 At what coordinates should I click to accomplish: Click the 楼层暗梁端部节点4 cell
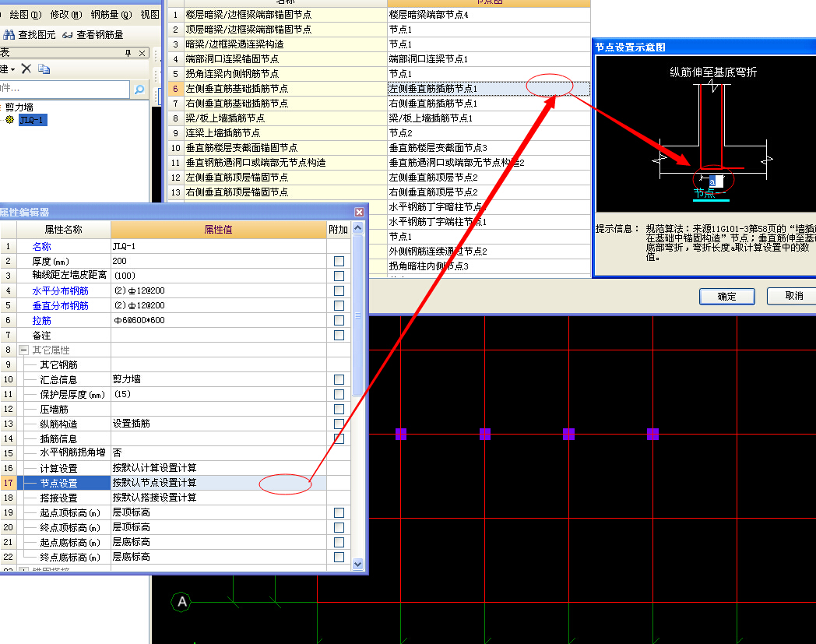point(489,15)
